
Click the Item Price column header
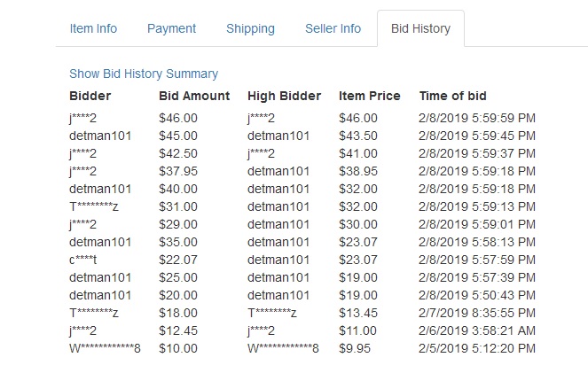[x=369, y=96]
